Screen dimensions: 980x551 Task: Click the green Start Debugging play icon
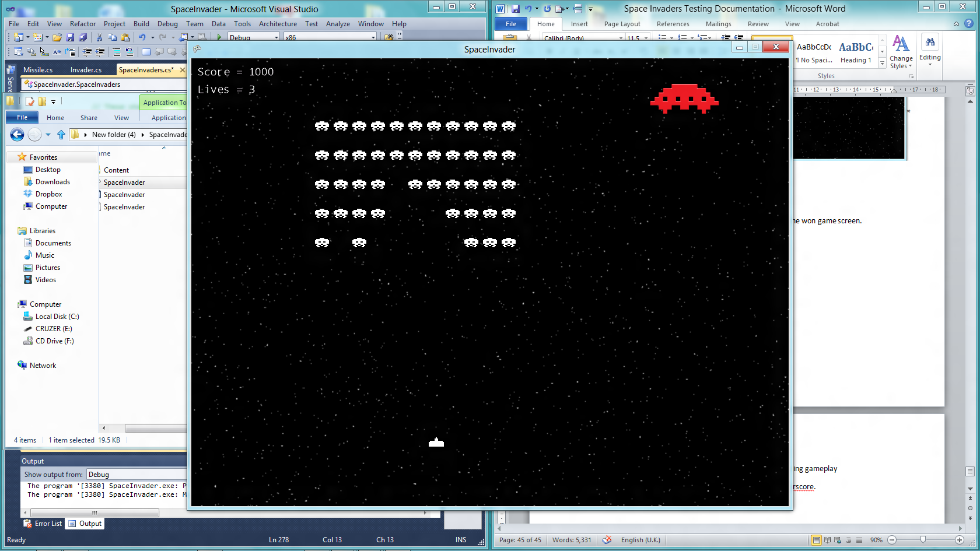219,37
